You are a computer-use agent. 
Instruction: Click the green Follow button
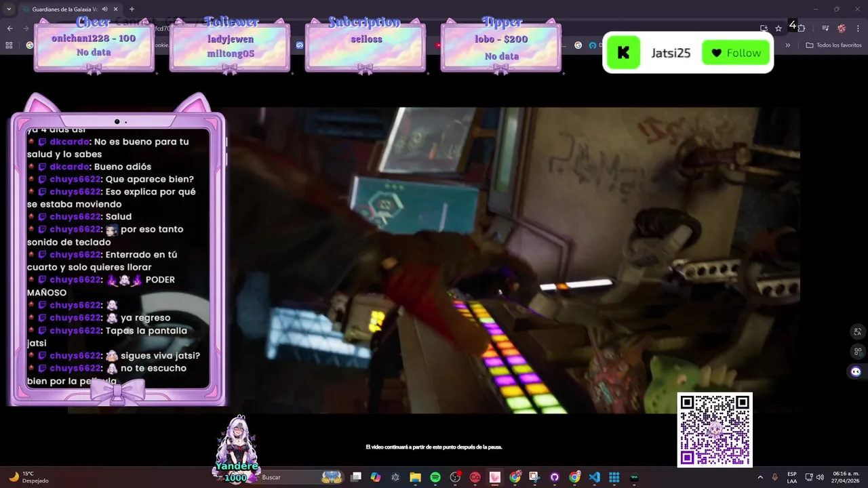click(736, 53)
